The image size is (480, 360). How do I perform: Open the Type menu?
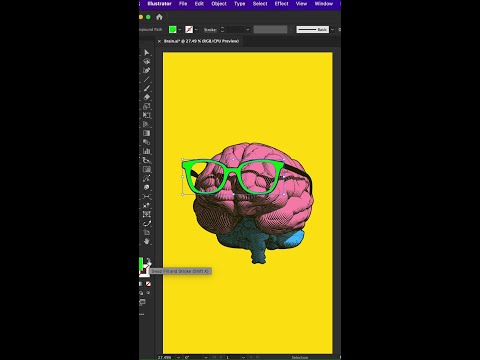[x=239, y=4]
